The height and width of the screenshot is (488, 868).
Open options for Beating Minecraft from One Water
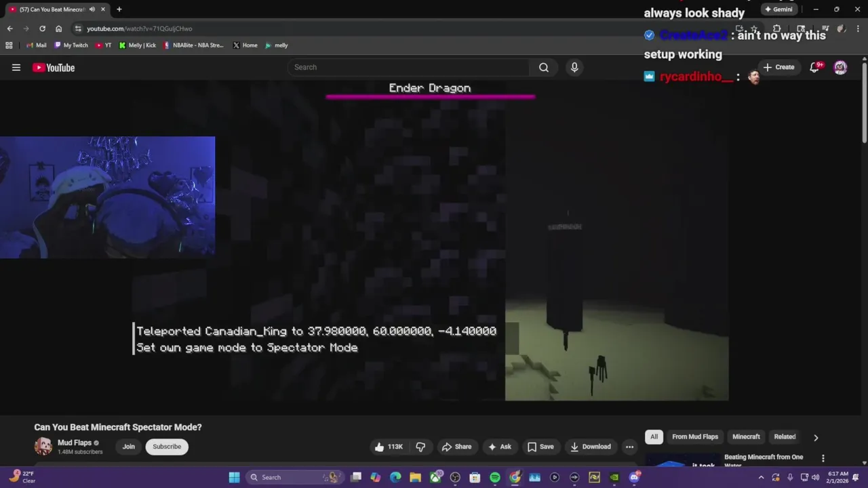[823, 458]
